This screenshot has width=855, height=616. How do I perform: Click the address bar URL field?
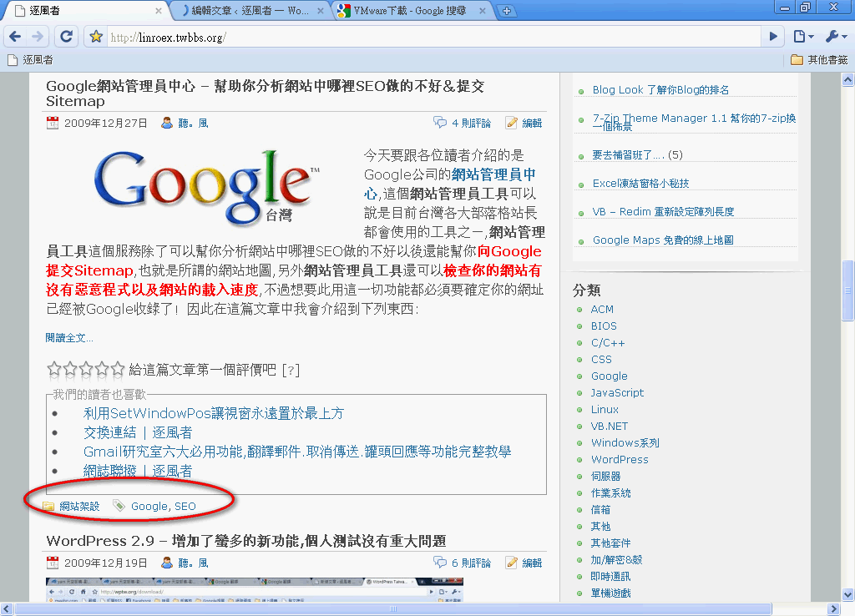[x=433, y=37]
